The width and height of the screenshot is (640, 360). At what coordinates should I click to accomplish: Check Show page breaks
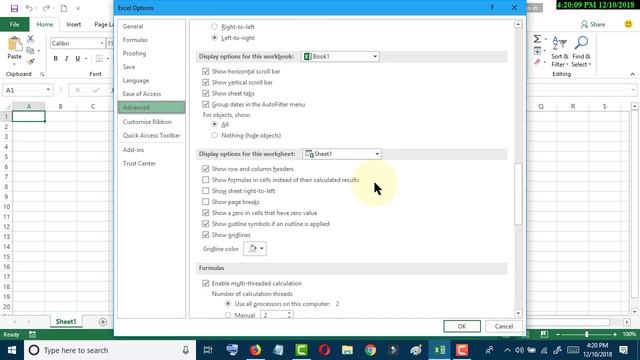pos(206,202)
